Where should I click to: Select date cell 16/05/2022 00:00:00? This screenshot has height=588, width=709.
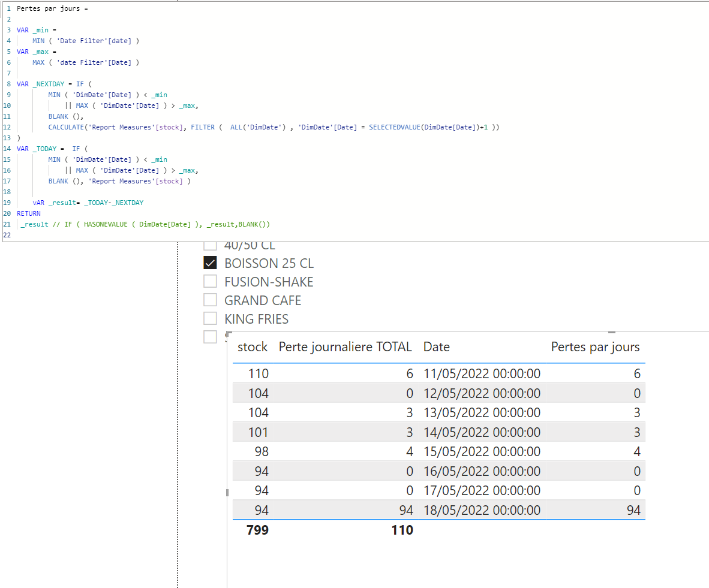click(x=482, y=471)
